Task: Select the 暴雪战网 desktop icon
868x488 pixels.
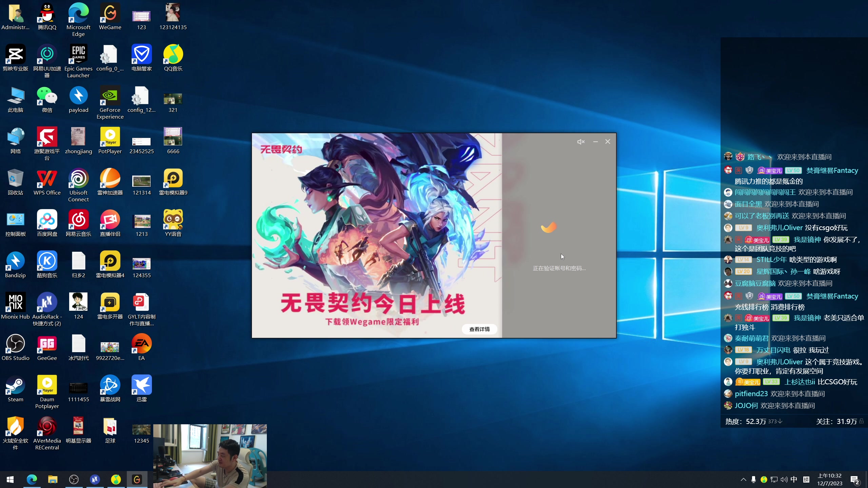Action: point(110,389)
